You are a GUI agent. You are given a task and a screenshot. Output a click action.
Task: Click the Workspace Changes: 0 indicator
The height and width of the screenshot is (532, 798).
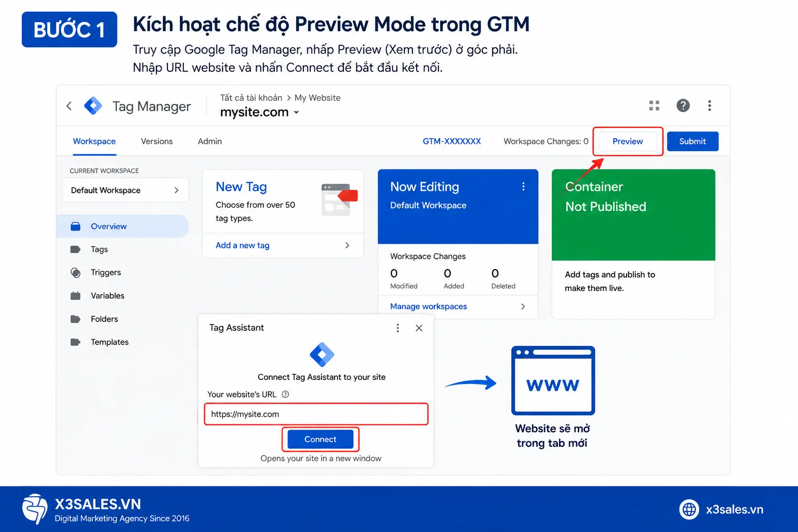click(546, 141)
